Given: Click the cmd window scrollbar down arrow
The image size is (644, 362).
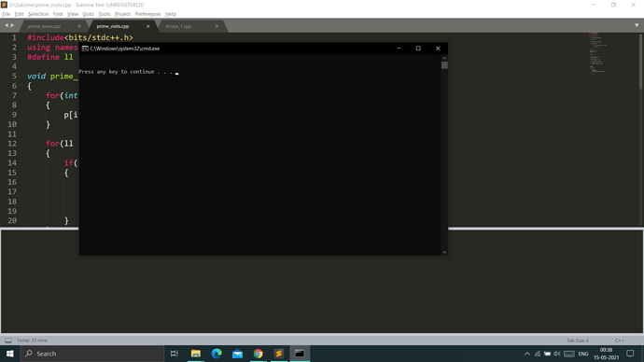Looking at the screenshot, I should pyautogui.click(x=444, y=252).
